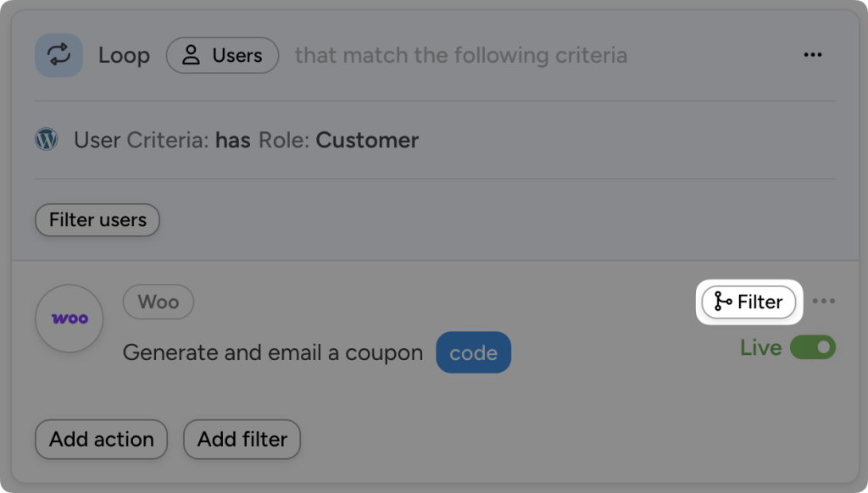This screenshot has height=493, width=868.
Task: Click the Customer role text
Action: (x=366, y=140)
